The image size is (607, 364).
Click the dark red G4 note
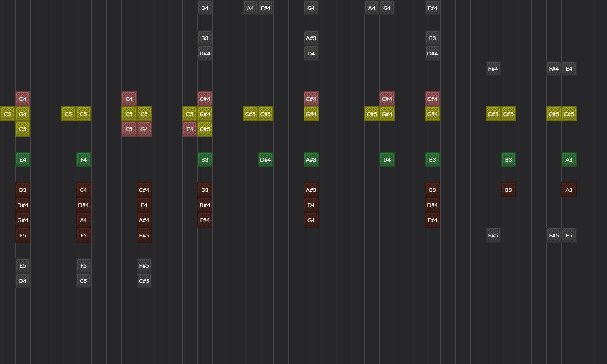311,220
